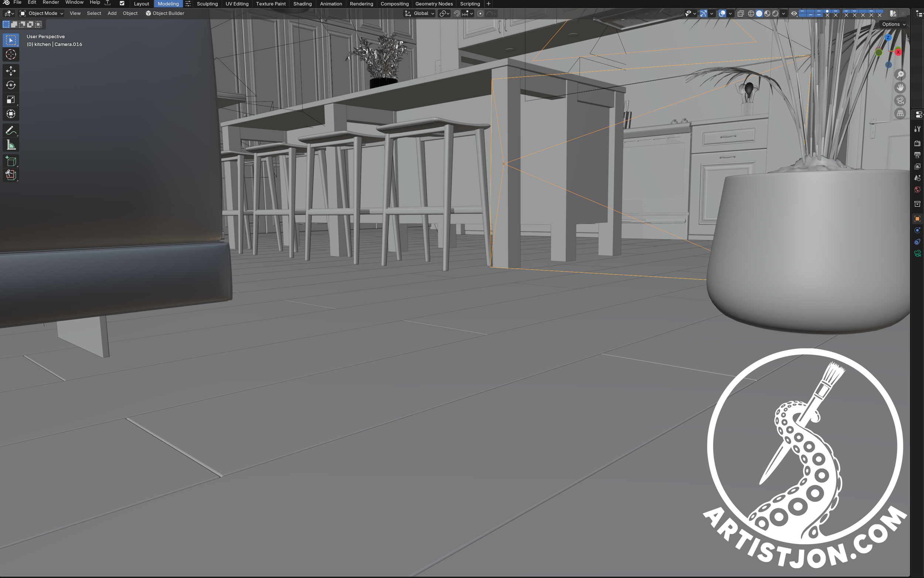Select the Add Cube tool
Viewport: 924px width, 578px height.
(x=11, y=161)
